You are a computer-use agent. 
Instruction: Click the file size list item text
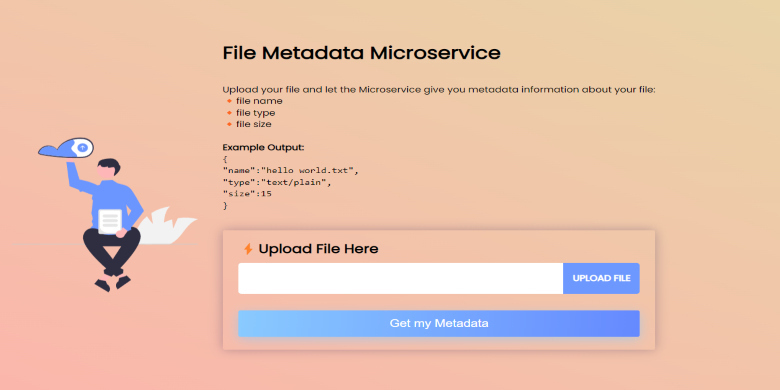pyautogui.click(x=254, y=124)
